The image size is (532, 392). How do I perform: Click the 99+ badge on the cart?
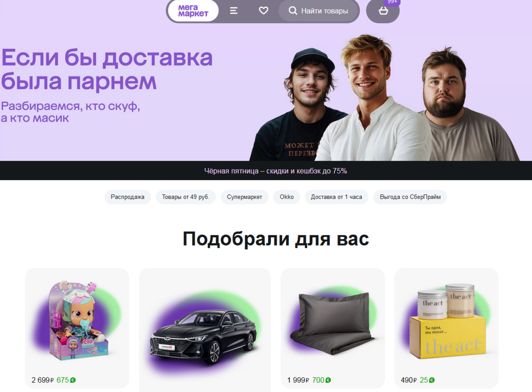tap(392, 2)
